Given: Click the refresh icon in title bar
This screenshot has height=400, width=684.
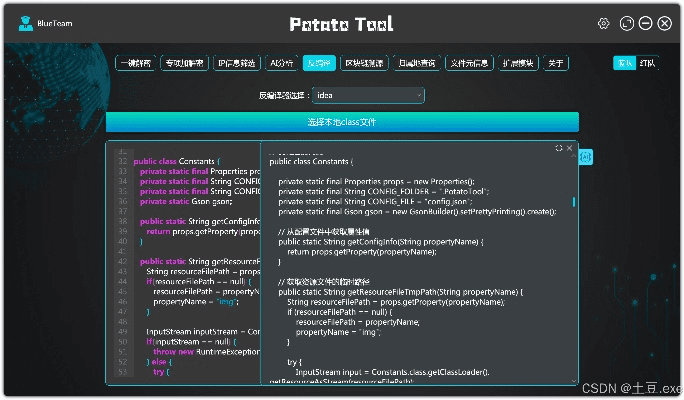Looking at the screenshot, I should [627, 23].
